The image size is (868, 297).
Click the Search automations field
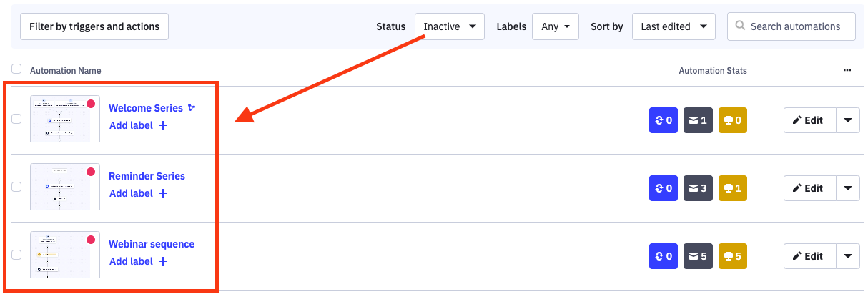coord(795,26)
